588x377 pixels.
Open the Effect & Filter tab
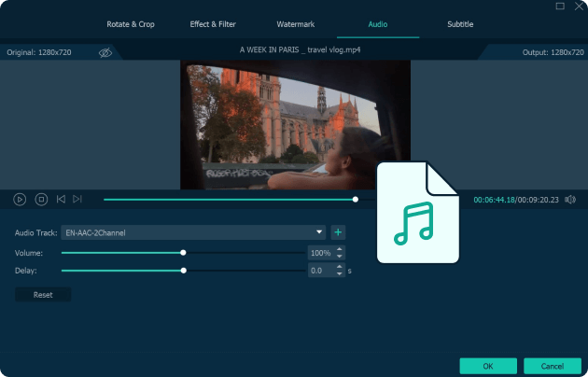click(213, 24)
